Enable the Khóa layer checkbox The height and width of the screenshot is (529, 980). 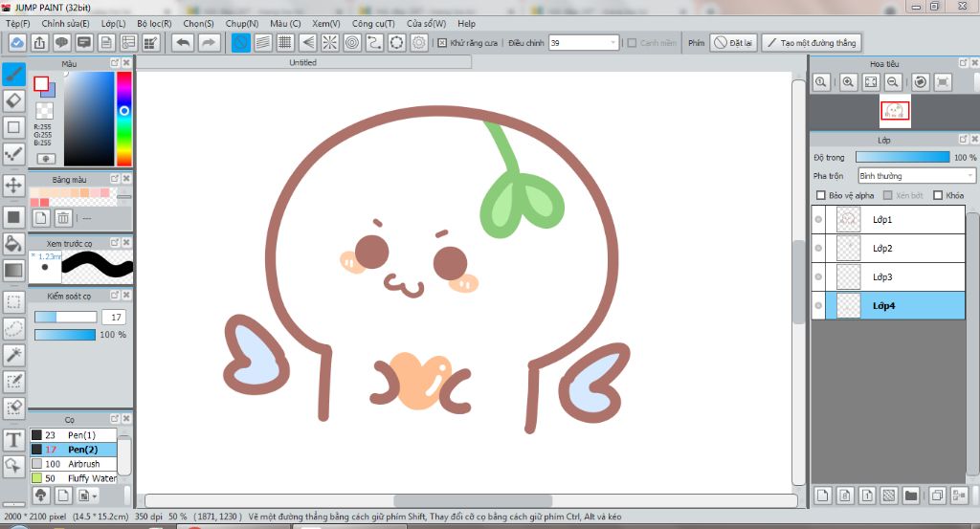tap(938, 195)
